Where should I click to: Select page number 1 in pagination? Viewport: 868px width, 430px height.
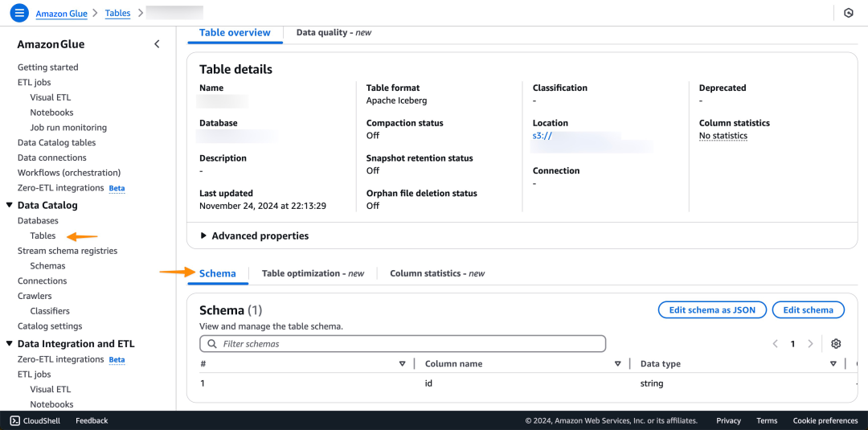[x=792, y=344]
